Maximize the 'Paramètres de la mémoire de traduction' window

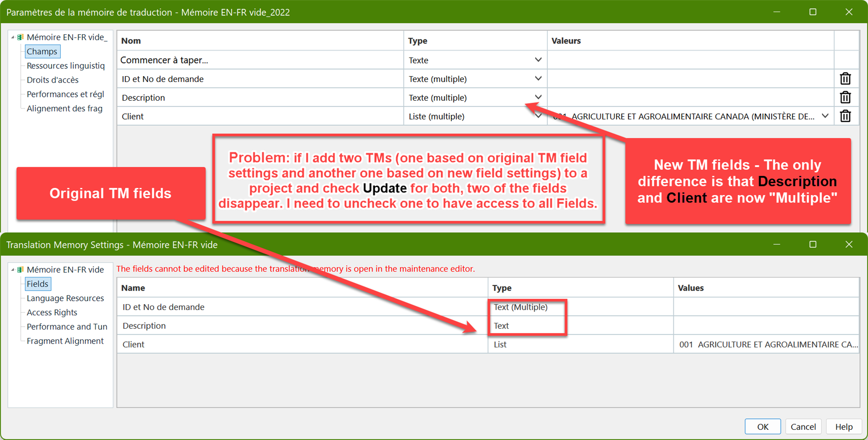pyautogui.click(x=813, y=12)
